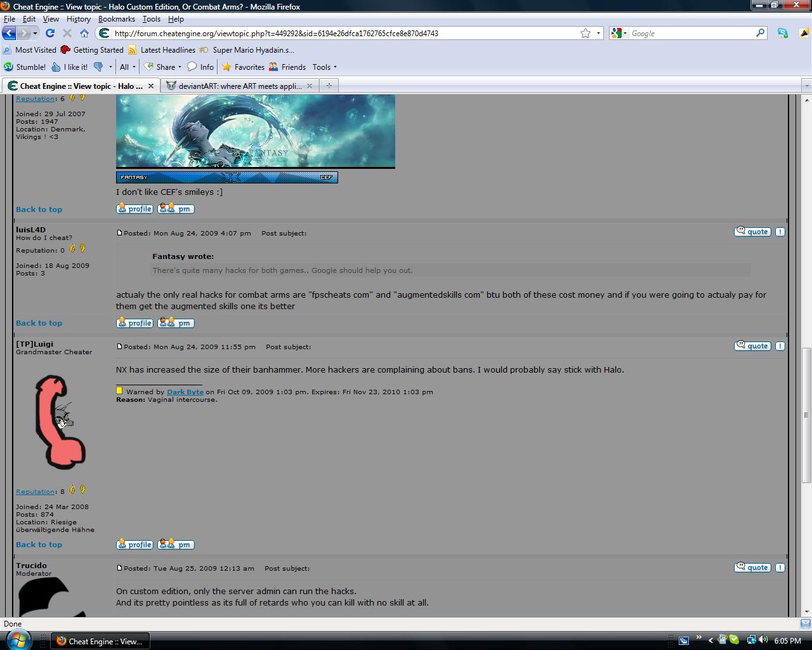Screen dimensions: 812x650
Task: Quote luisL4D's post
Action: pyautogui.click(x=752, y=232)
